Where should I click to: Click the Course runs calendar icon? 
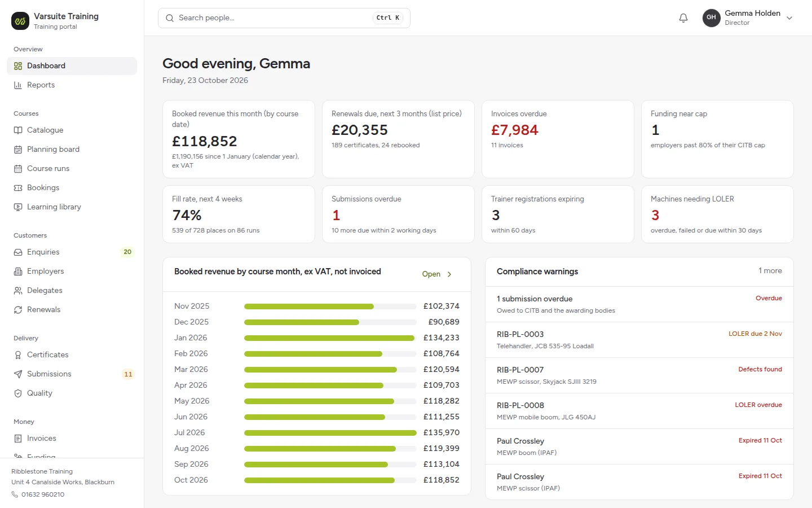click(18, 169)
